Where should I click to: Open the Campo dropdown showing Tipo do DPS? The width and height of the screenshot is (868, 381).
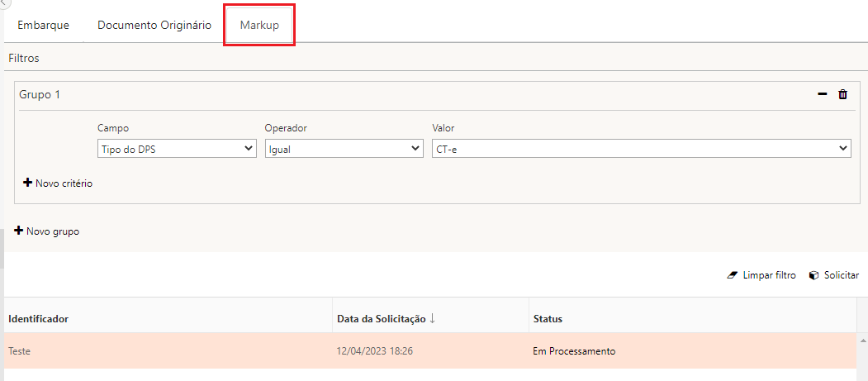tap(177, 148)
